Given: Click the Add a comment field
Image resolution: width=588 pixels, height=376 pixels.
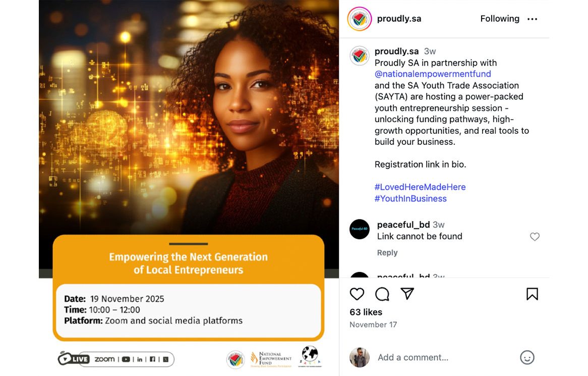Looking at the screenshot, I should (444, 357).
